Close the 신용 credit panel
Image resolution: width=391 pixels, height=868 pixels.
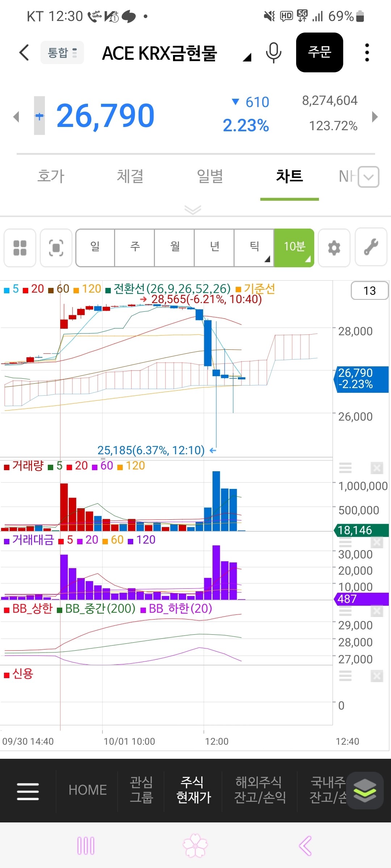coord(377,676)
